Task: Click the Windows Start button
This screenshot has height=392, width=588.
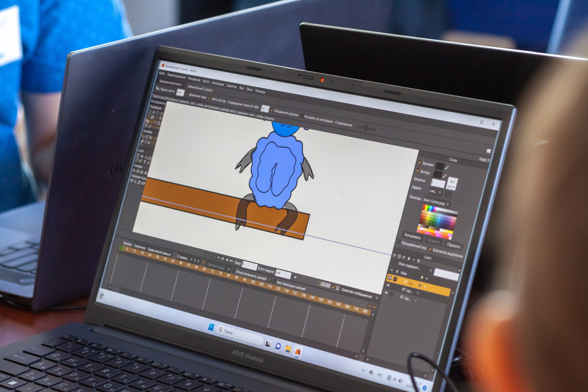Action: 211,327
